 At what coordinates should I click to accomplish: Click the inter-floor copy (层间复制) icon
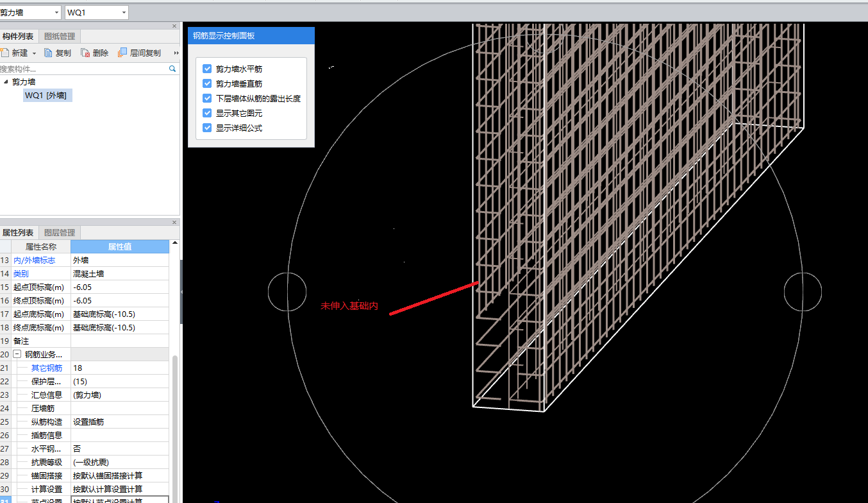click(x=122, y=53)
